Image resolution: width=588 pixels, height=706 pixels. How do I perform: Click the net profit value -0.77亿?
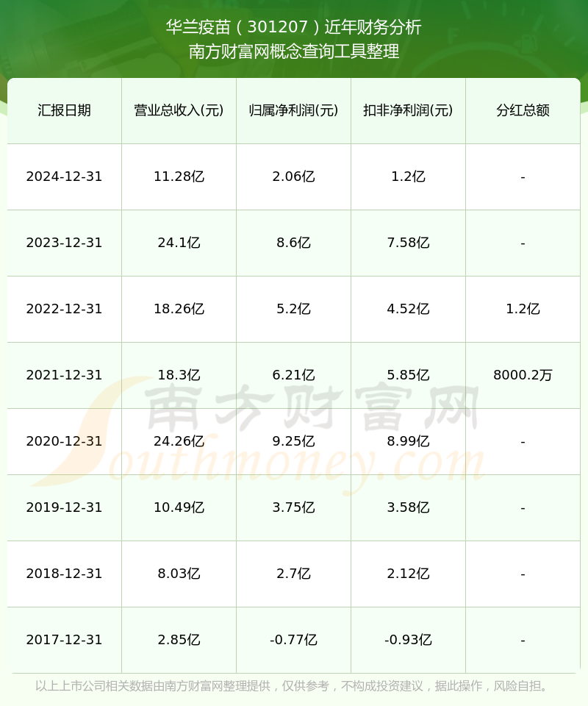pyautogui.click(x=294, y=640)
